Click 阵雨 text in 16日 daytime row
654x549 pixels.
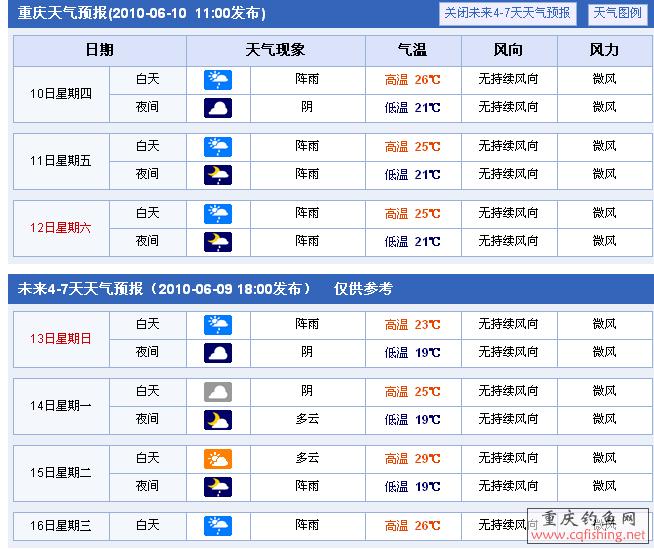(x=307, y=525)
